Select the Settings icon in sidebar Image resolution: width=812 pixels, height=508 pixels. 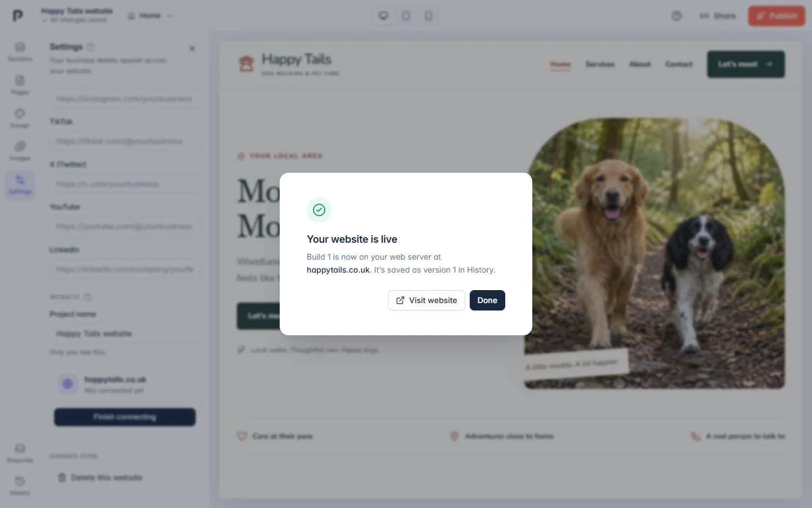(20, 184)
